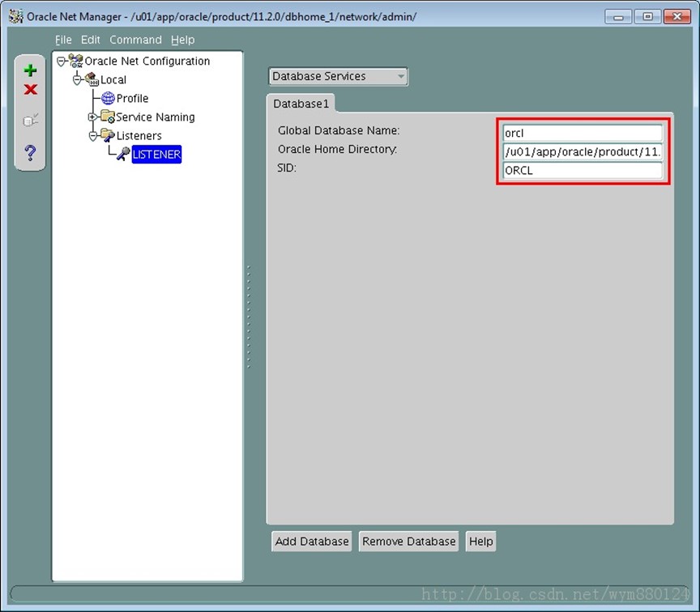
Task: Select Oracle Net Configuration tree label
Action: coord(147,61)
